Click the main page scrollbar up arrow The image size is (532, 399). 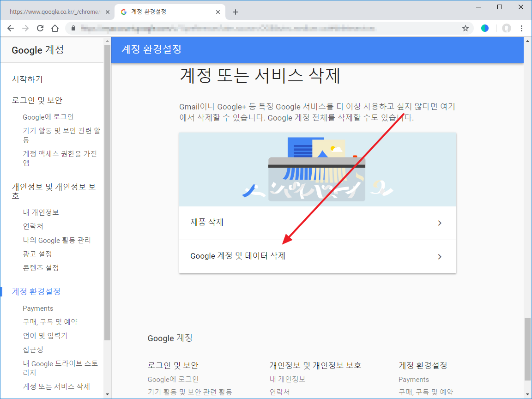[527, 41]
